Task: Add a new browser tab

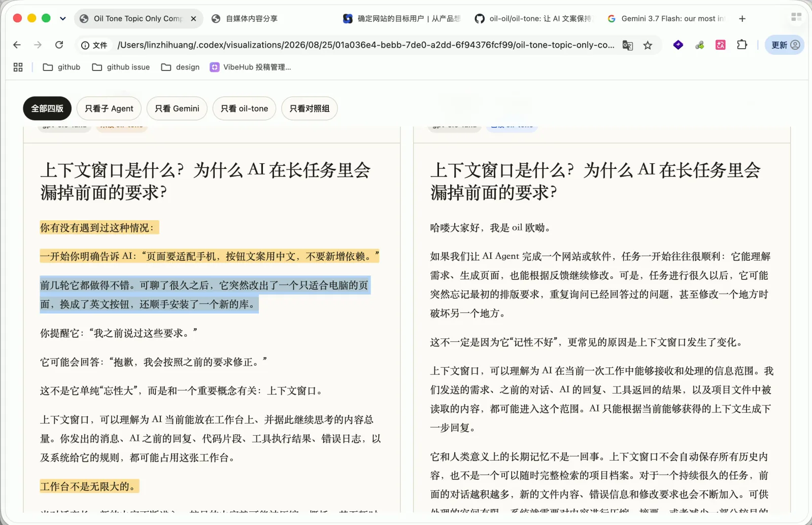Action: click(x=742, y=19)
